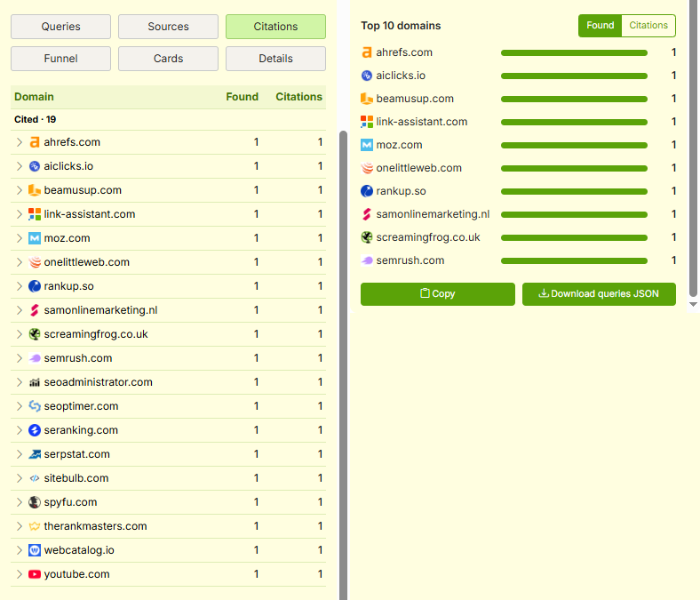Click the webcatalog.io favicon
The image size is (700, 600).
click(x=35, y=550)
